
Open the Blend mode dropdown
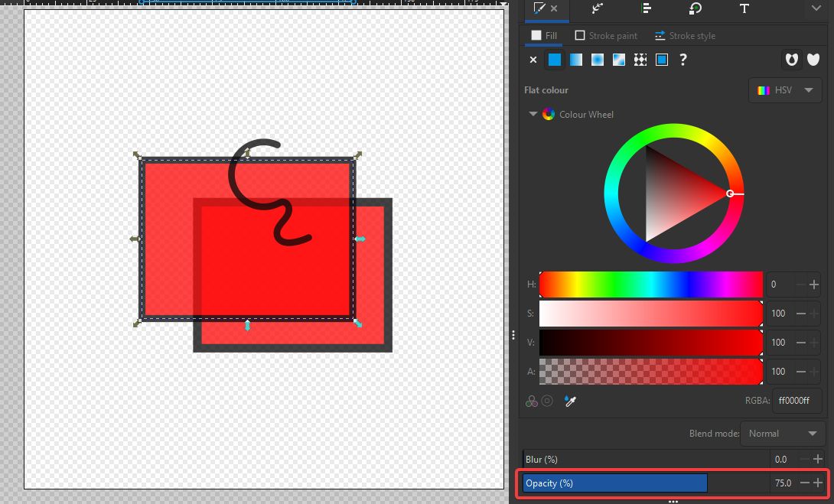[x=781, y=434]
